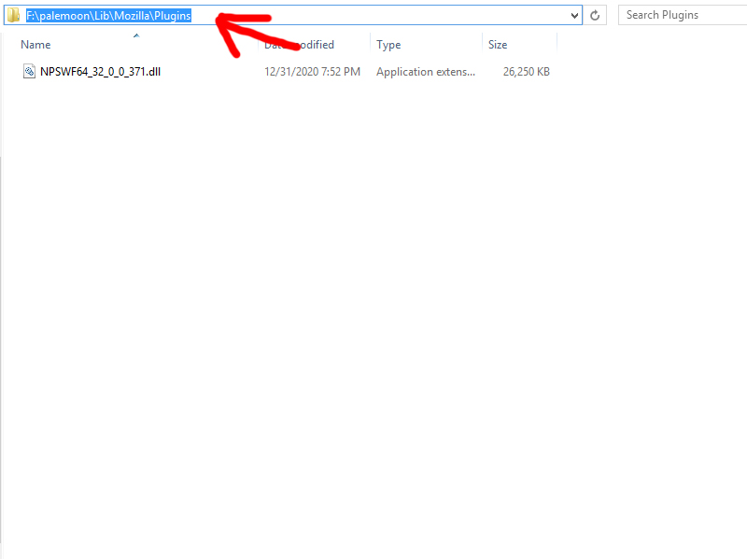The height and width of the screenshot is (560, 747).
Task: Click the folder icon in address bar
Action: (x=14, y=16)
